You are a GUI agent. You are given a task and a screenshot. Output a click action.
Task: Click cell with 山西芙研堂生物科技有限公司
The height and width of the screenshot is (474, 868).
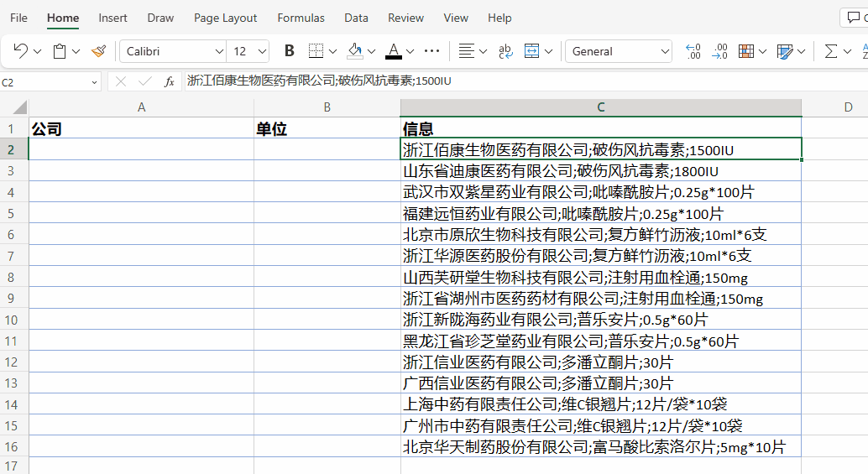(600, 277)
